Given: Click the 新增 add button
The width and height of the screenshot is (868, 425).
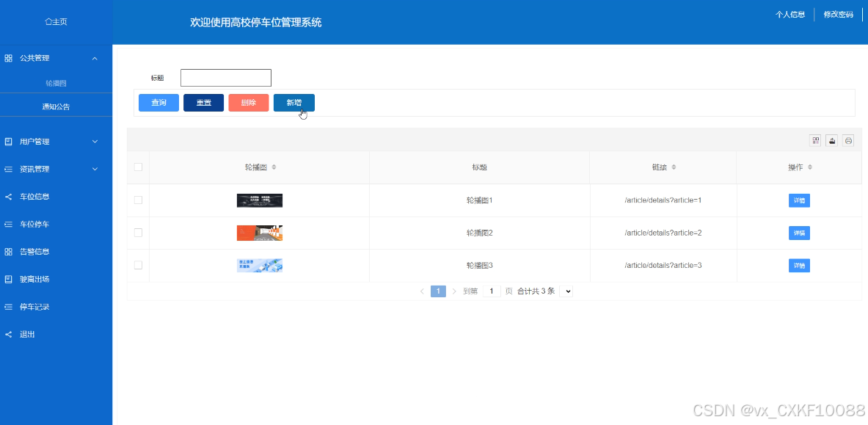Looking at the screenshot, I should (294, 103).
